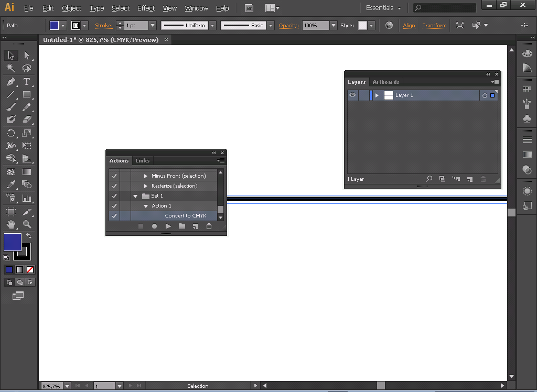This screenshot has height=392, width=537.
Task: Select the Zoom tool
Action: coord(27,224)
